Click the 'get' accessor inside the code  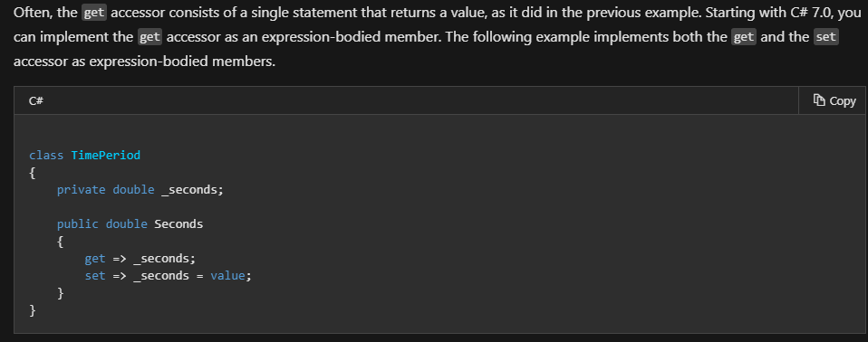(94, 258)
